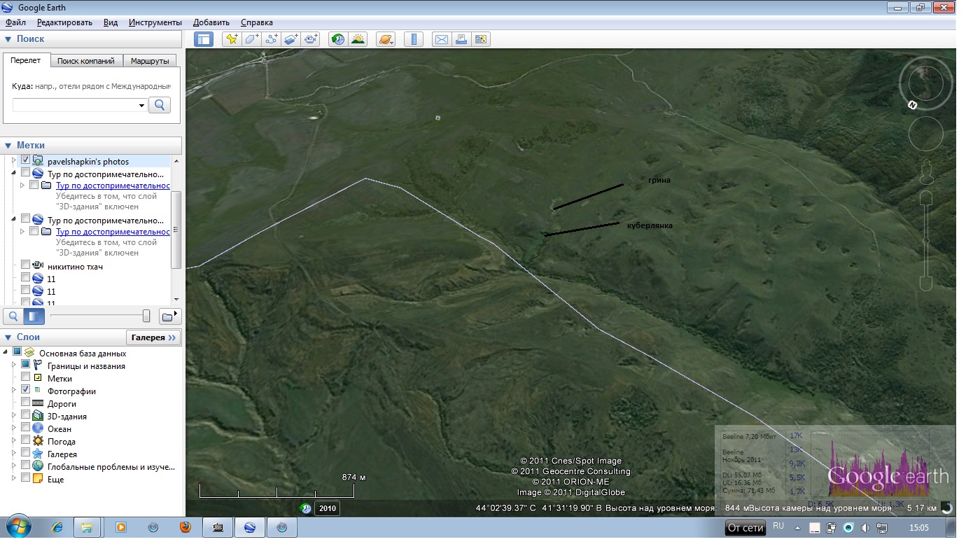Toggle sunlight across the landscape
This screenshot has width=980, height=551.
(358, 39)
